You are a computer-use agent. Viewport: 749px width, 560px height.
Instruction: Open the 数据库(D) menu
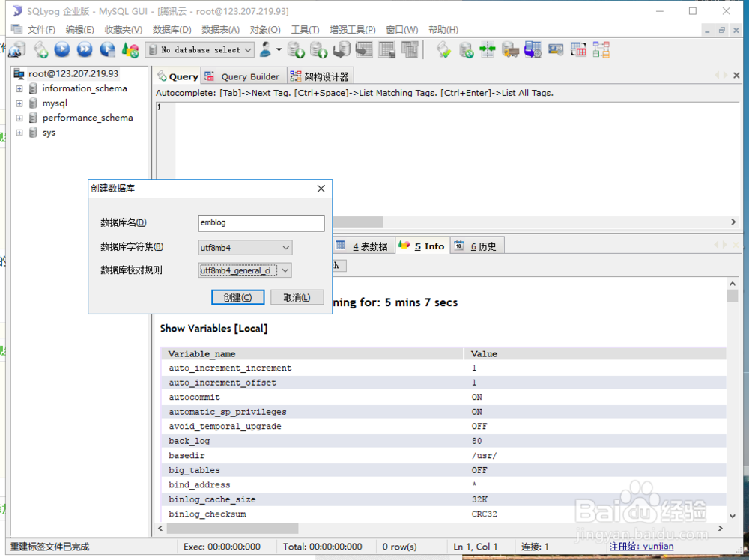pyautogui.click(x=172, y=30)
